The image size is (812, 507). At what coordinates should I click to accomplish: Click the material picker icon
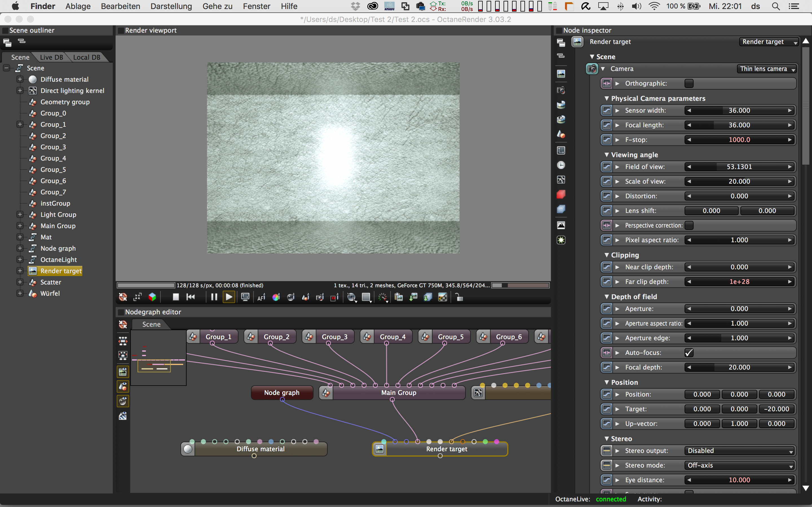291,297
